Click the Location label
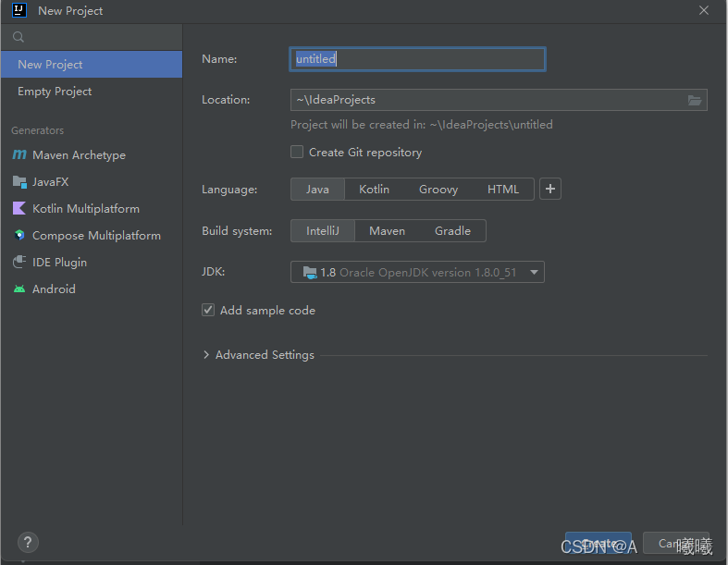This screenshot has height=565, width=728. click(x=226, y=100)
